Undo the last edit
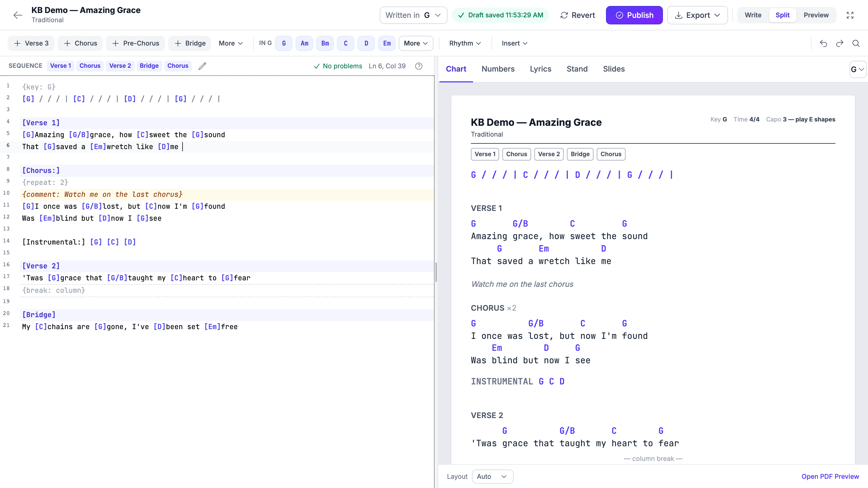 [x=824, y=43]
